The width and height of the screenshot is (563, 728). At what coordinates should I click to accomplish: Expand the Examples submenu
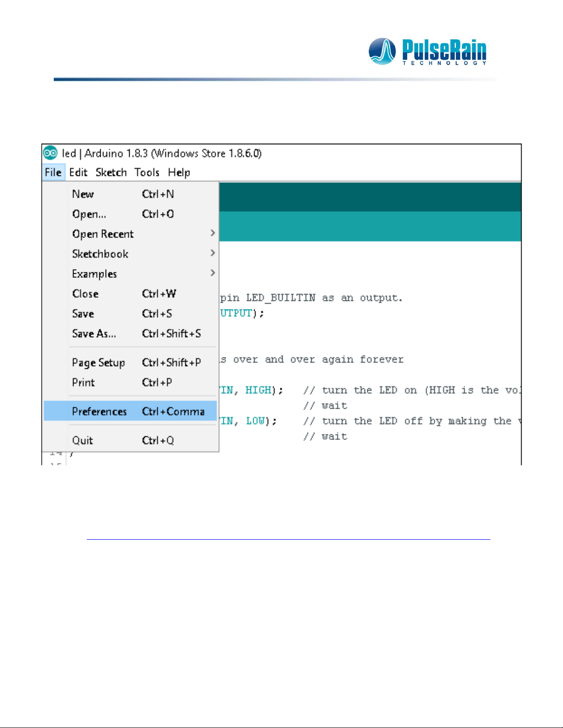(x=95, y=274)
